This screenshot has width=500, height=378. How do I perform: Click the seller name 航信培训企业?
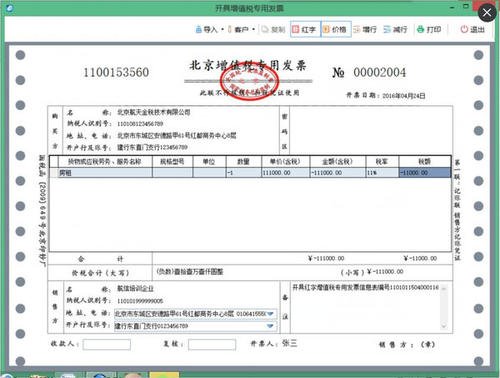pyautogui.click(x=135, y=289)
